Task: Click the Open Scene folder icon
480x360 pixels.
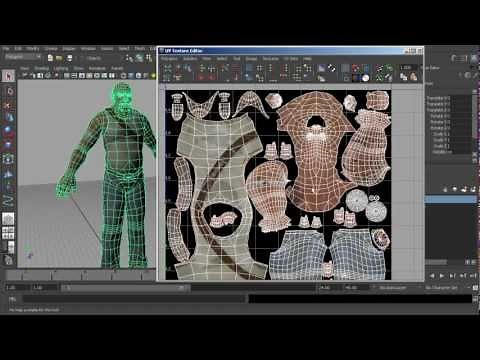Action: (x=59, y=58)
